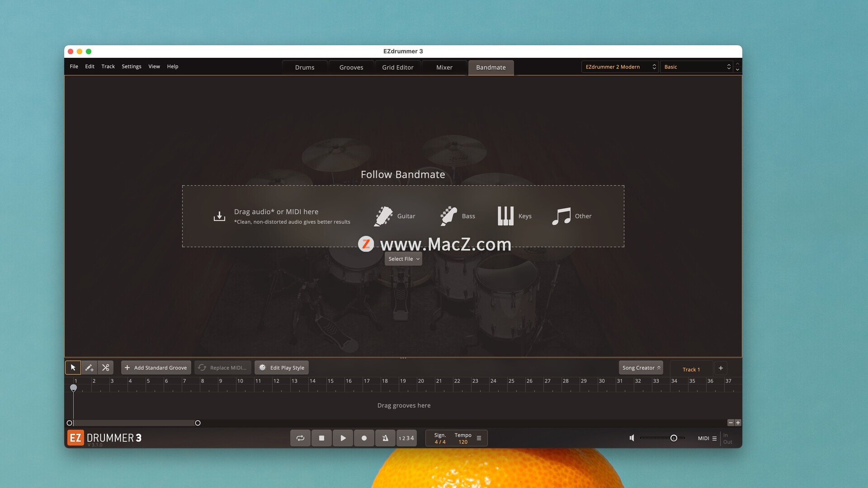Click the Tempo 120 value

point(463,442)
